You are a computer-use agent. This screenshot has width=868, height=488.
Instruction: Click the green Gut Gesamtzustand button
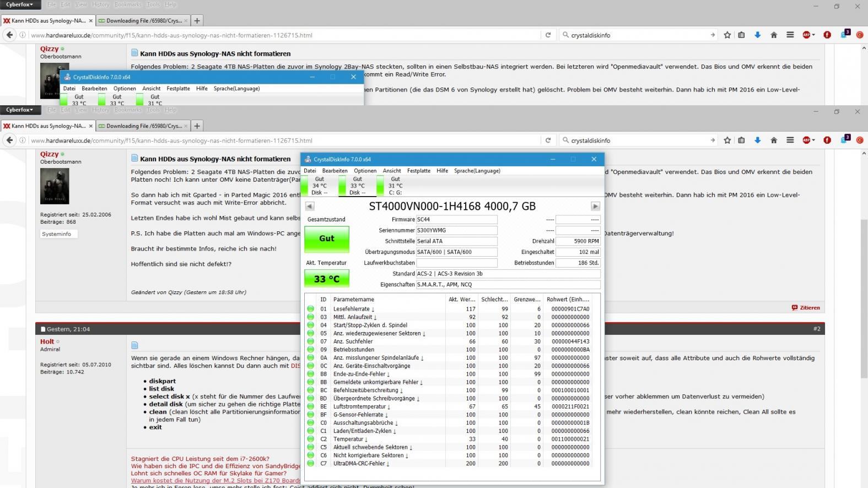[327, 238]
